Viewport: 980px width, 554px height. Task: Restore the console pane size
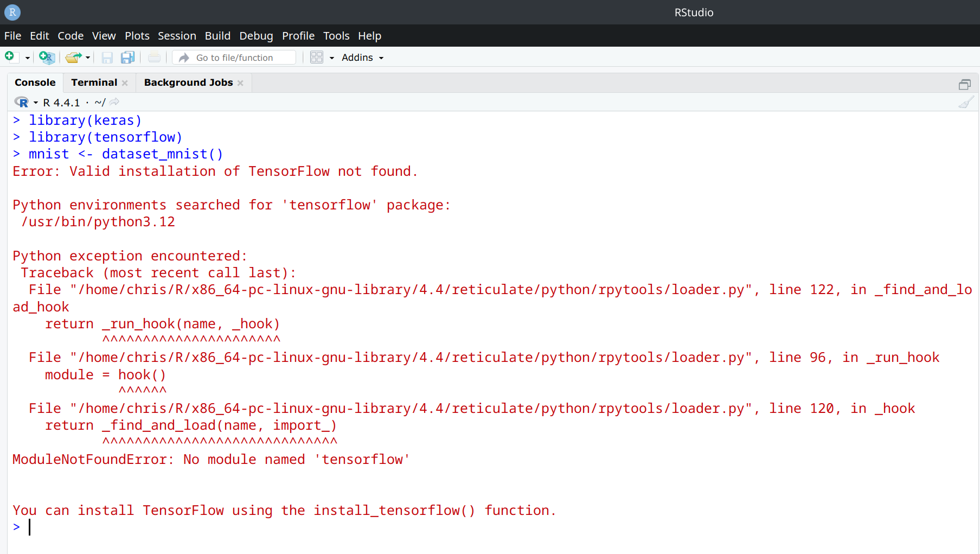[x=964, y=84]
